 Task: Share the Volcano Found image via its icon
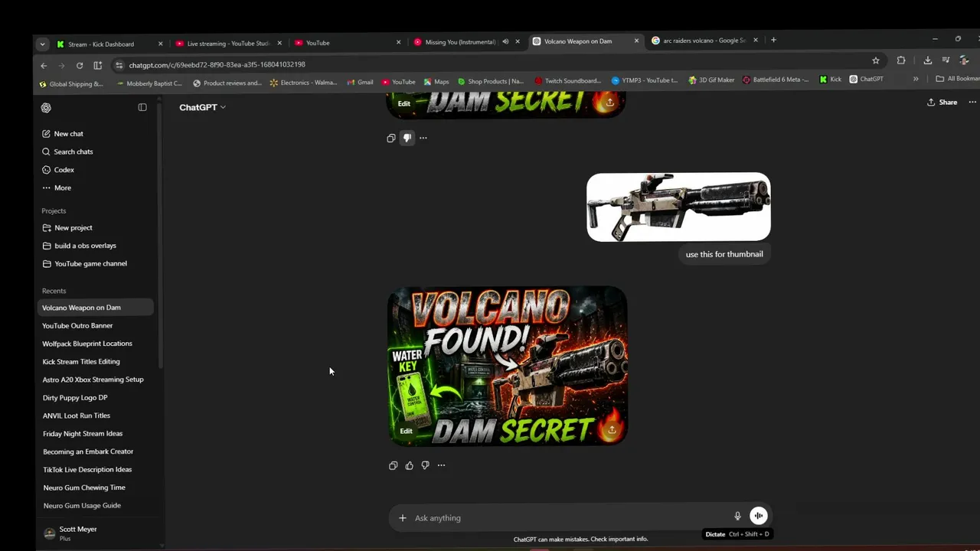pos(612,430)
